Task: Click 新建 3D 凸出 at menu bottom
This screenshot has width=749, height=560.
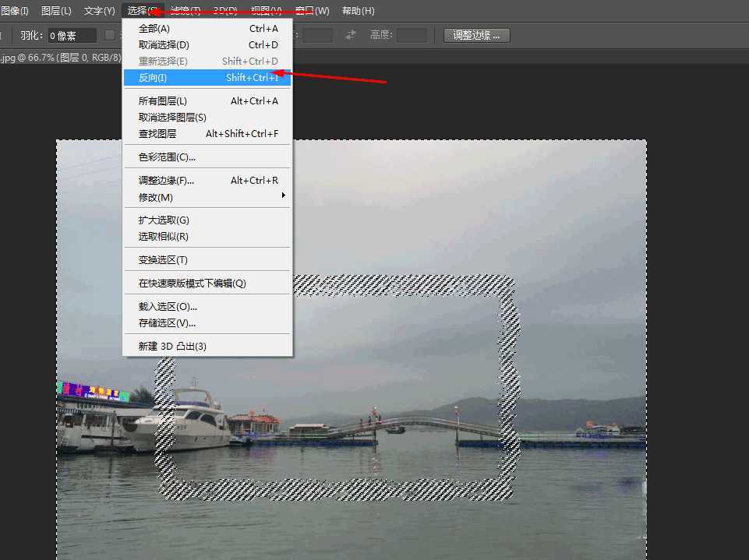Action: [172, 346]
